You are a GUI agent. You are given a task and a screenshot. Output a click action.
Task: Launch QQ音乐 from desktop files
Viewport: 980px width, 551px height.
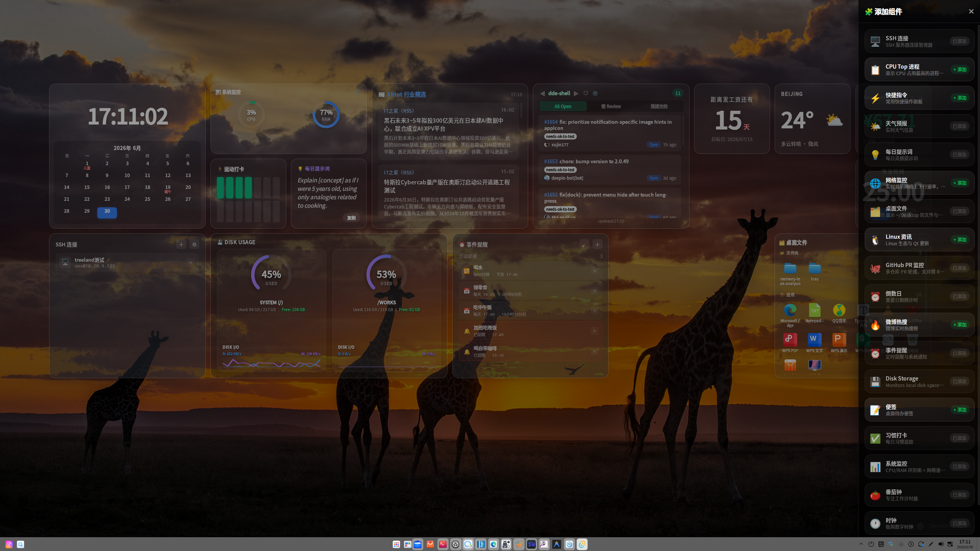839,313
